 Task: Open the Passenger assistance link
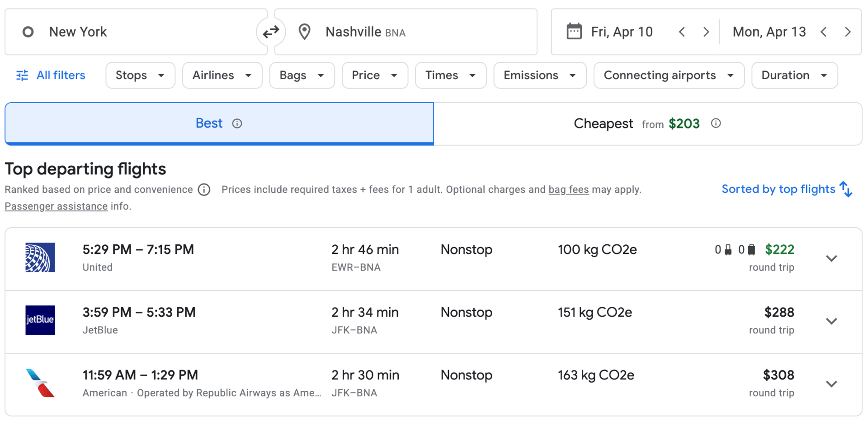point(56,206)
